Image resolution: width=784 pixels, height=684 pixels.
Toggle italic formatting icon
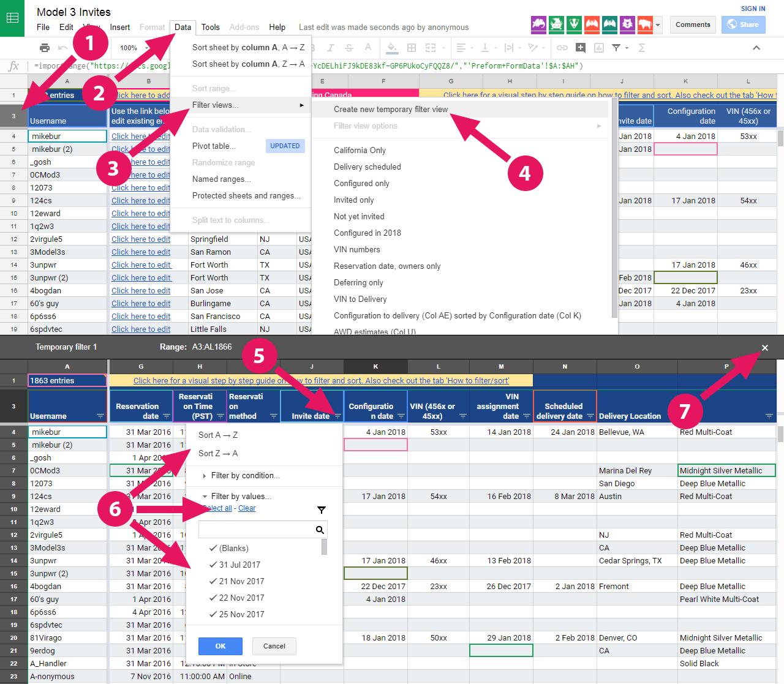(331, 48)
